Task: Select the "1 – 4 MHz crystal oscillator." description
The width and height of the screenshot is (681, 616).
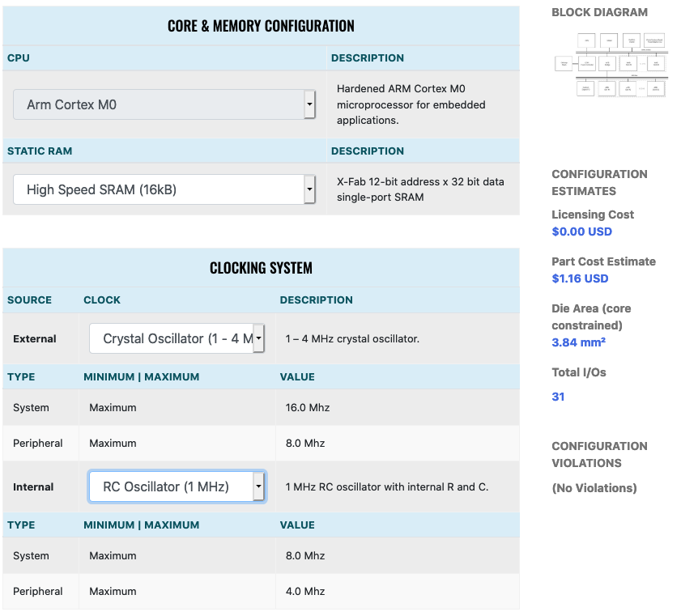Action: (x=352, y=338)
